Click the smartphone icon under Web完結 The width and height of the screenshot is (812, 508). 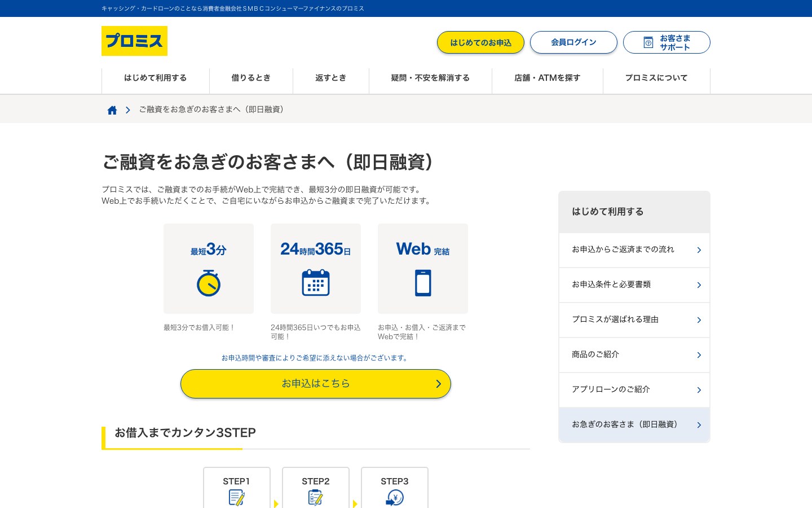(x=423, y=283)
